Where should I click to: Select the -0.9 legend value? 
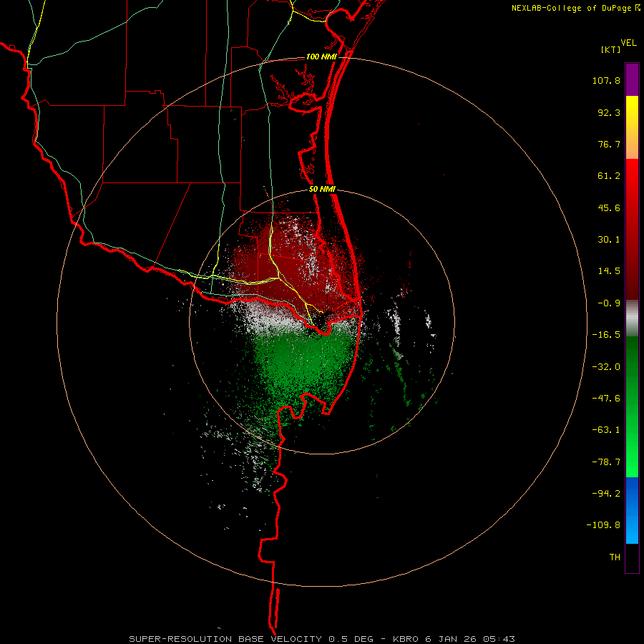pyautogui.click(x=609, y=303)
